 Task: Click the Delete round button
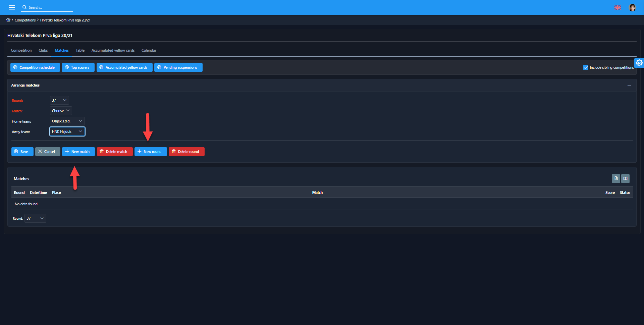pyautogui.click(x=186, y=152)
